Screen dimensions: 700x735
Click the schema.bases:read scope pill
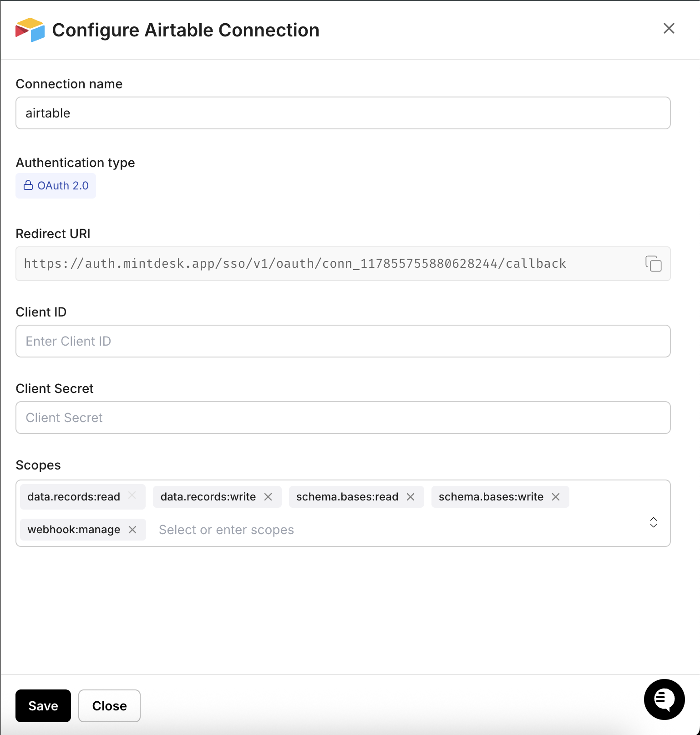pyautogui.click(x=347, y=497)
